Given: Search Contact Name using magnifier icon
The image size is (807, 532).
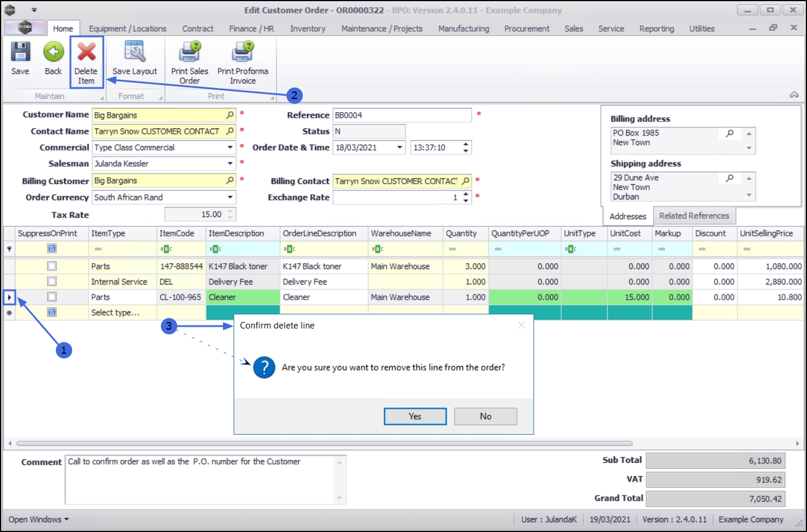Looking at the screenshot, I should point(230,131).
